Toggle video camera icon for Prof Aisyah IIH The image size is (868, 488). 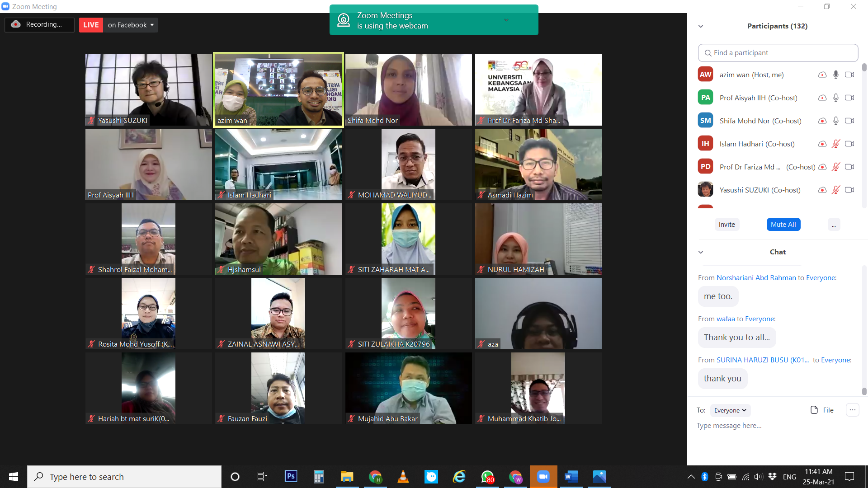tap(849, 98)
